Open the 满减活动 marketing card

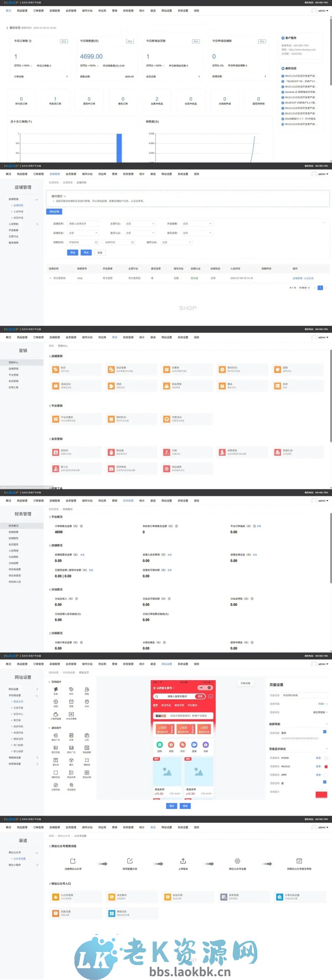click(76, 386)
